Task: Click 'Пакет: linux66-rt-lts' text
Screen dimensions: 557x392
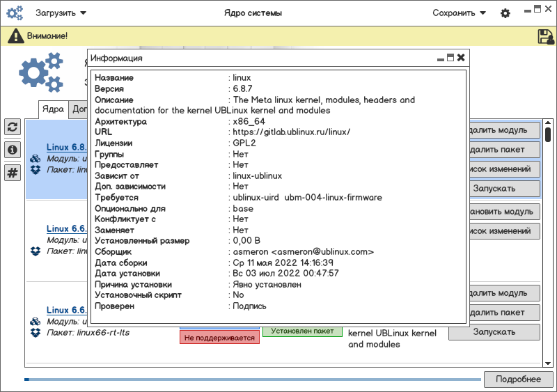Action: 88,333
